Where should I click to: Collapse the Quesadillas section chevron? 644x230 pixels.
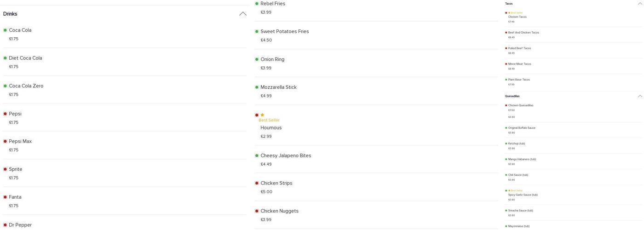pyautogui.click(x=640, y=96)
